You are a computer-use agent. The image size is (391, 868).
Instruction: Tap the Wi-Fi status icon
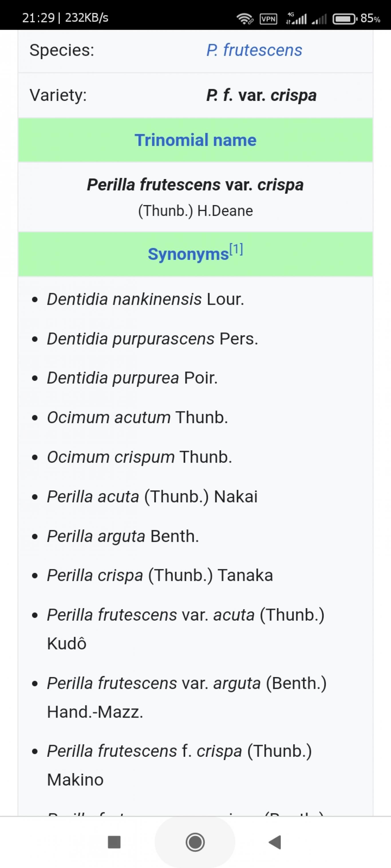[244, 19]
